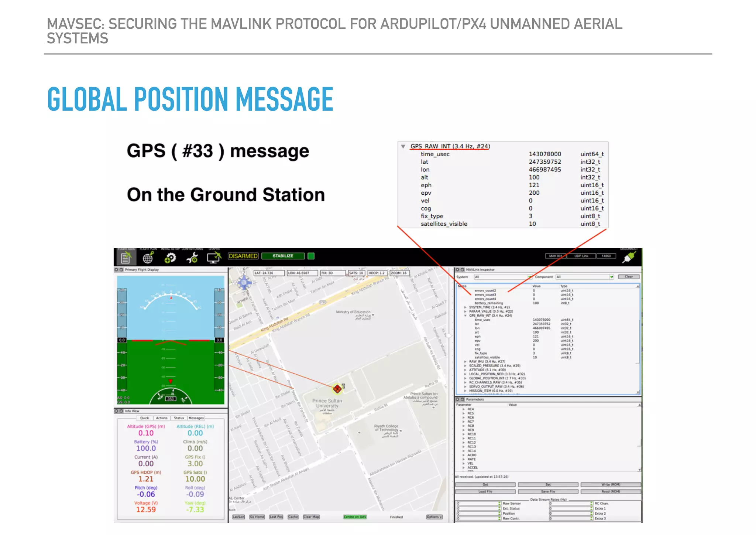756x535 pixels.
Task: Clear the MAVLink Inspector list
Action: 629,277
